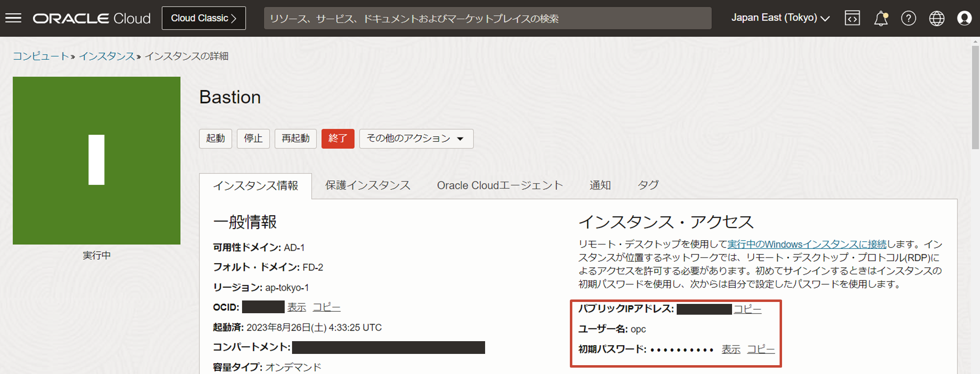Expand その他のアクション dropdown
980x374 pixels.
click(x=416, y=138)
